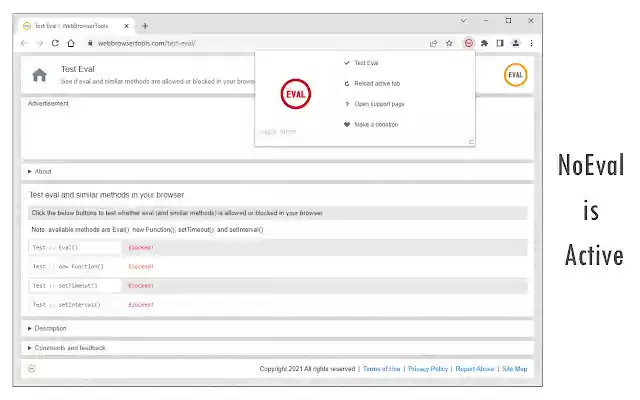Viewport: 640px width, 400px height.
Task: Click the tab search chevron
Action: (x=464, y=20)
